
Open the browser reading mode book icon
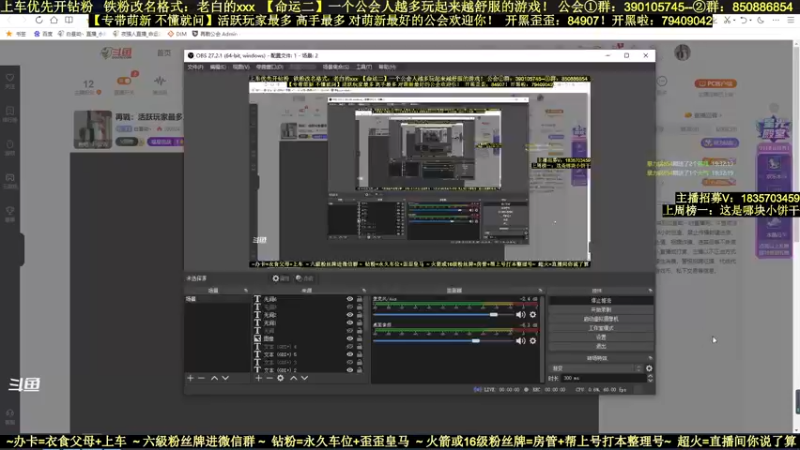pos(69,20)
